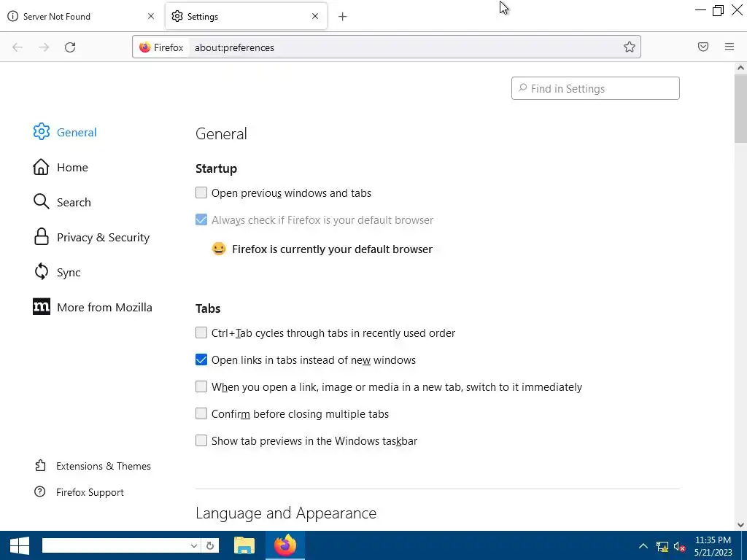Open the Sync settings category
The image size is (747, 560).
point(69,273)
